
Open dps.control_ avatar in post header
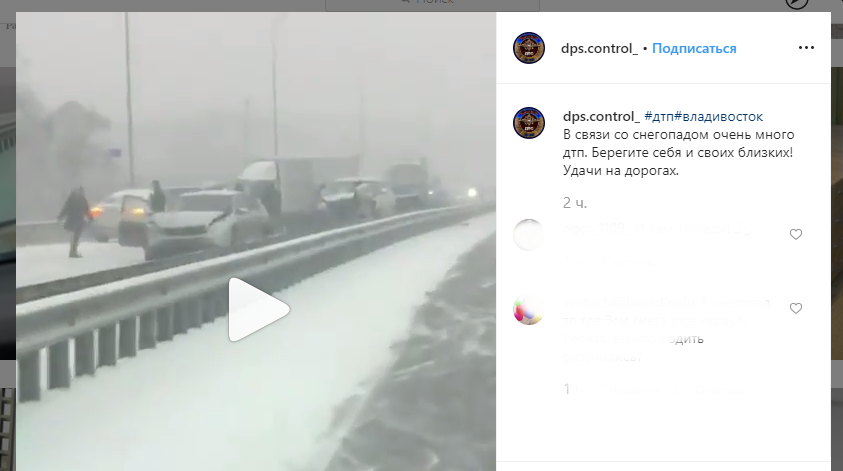pos(528,48)
